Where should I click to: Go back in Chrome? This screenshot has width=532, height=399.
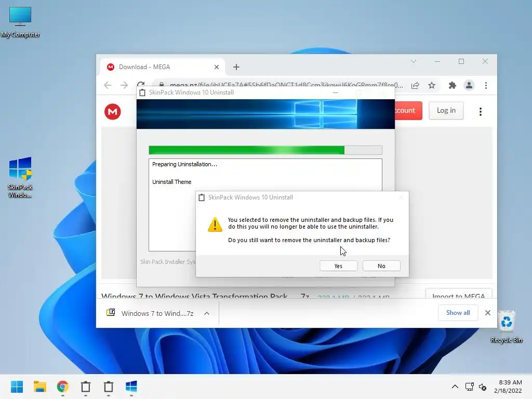pos(108,85)
